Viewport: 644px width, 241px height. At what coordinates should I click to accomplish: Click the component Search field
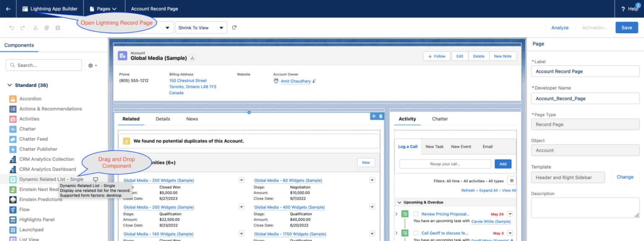pos(44,65)
